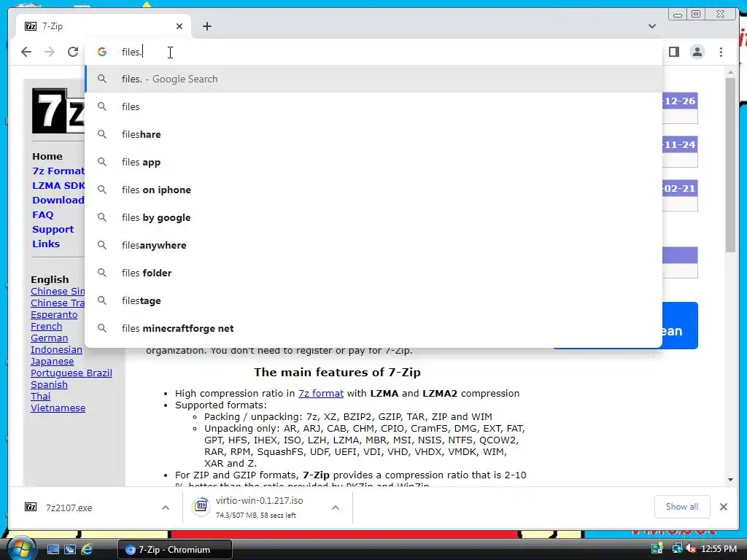Screen dimensions: 747x560
Task: Toggle the side panel icon
Action: pos(673,52)
